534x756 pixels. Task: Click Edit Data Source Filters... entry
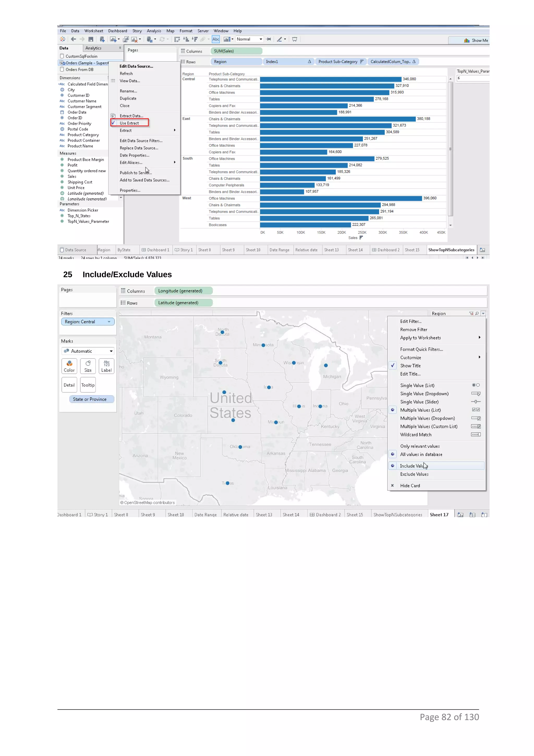click(x=141, y=141)
